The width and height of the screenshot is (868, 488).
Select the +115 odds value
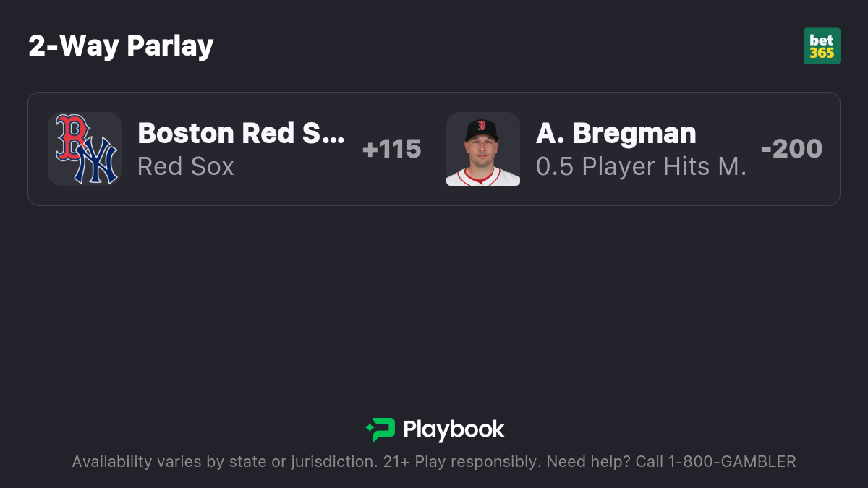391,149
